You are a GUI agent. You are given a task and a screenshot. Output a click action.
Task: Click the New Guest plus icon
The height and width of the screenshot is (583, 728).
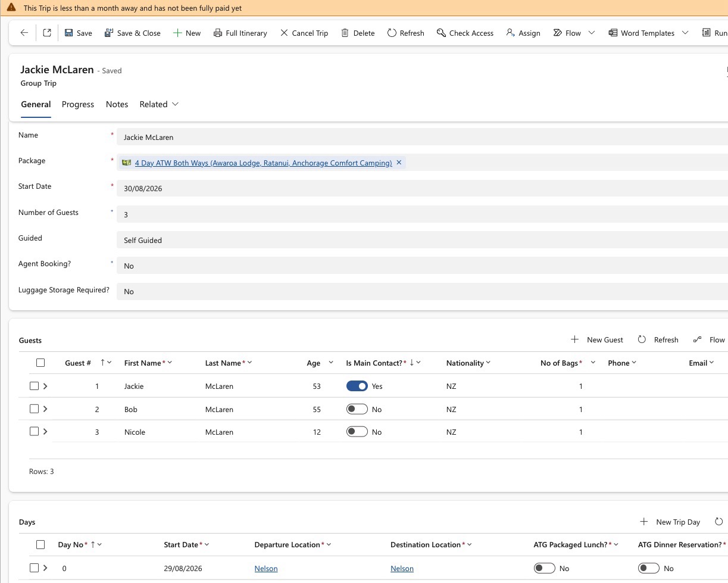click(x=574, y=339)
